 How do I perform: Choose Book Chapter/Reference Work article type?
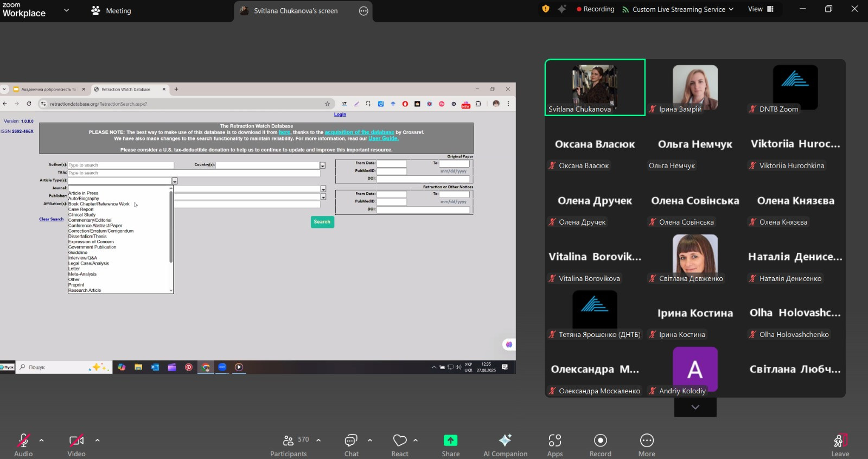coord(99,204)
